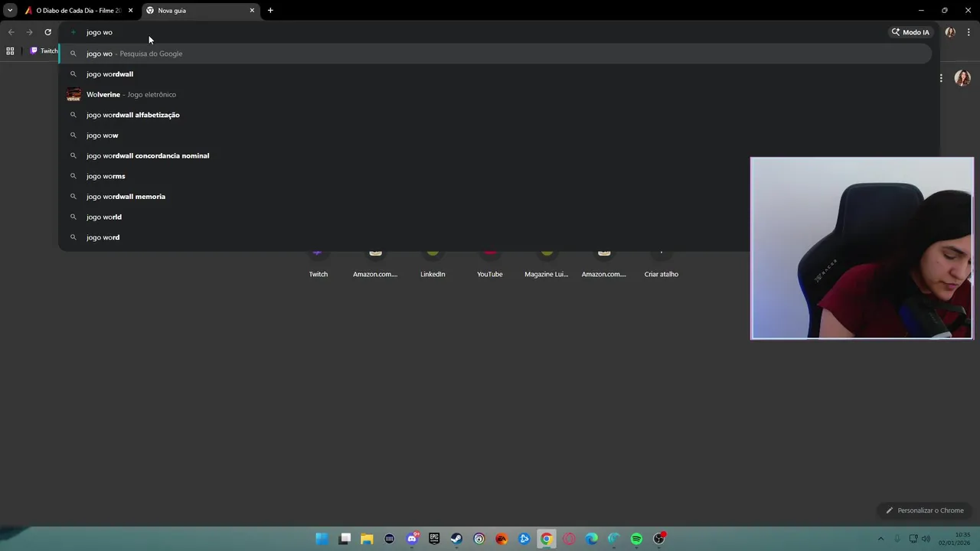980x551 pixels.
Task: Open Microsoft Edge from taskbar
Action: (591, 539)
